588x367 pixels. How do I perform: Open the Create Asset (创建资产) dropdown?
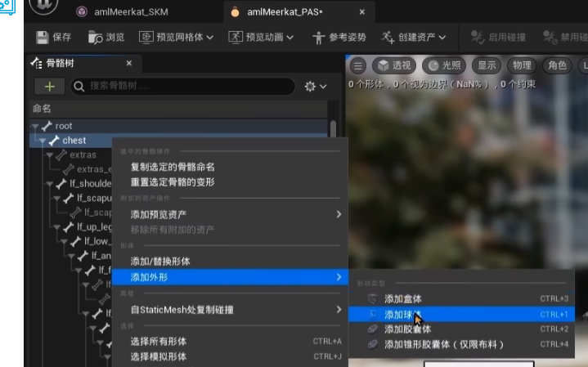(414, 37)
